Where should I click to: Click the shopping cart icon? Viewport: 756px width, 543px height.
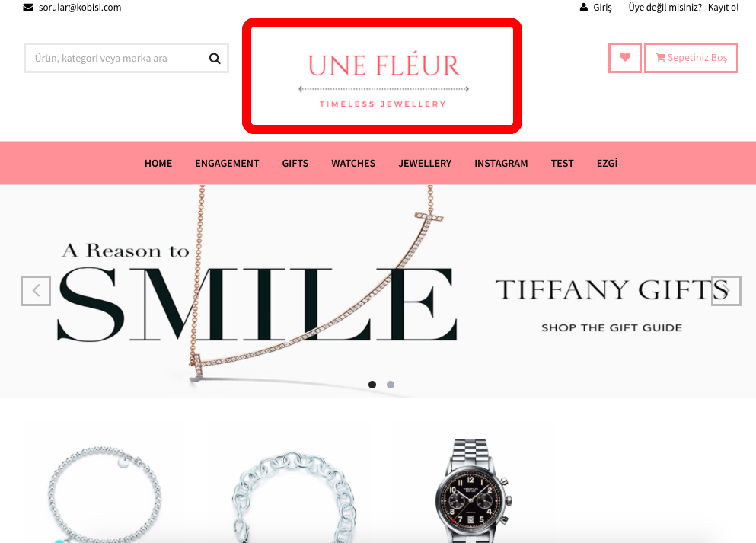[660, 57]
